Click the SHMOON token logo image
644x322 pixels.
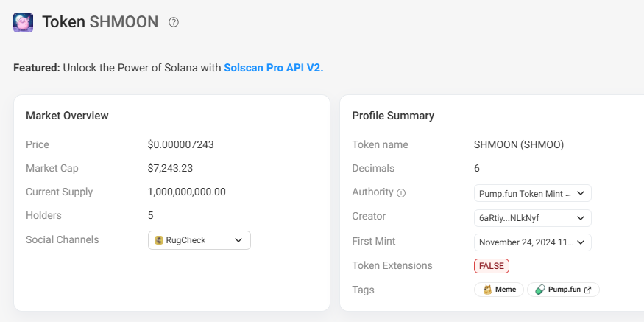pos(23,22)
